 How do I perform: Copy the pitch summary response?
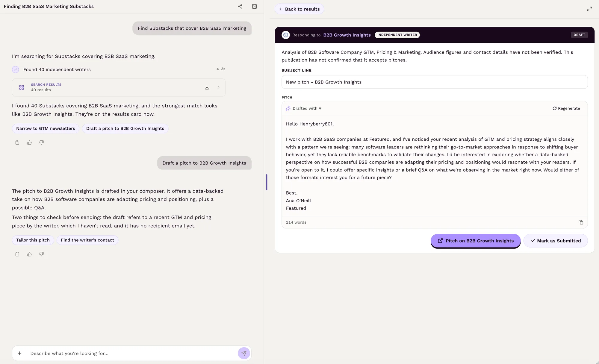17,254
